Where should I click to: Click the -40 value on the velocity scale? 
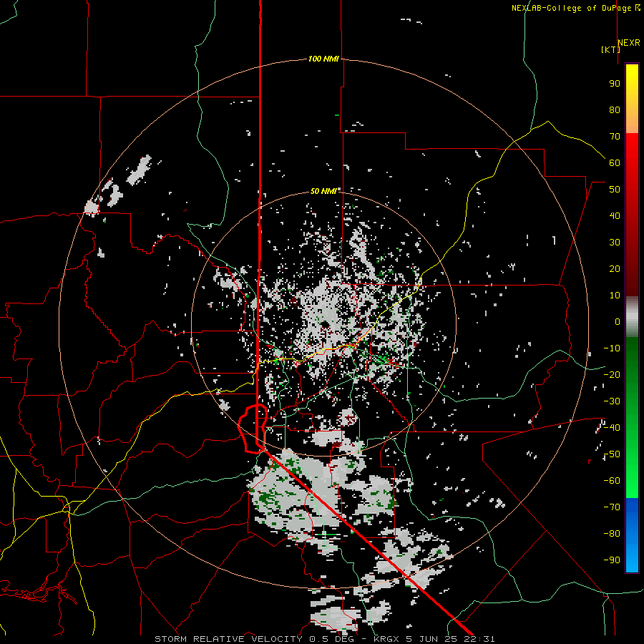612,428
